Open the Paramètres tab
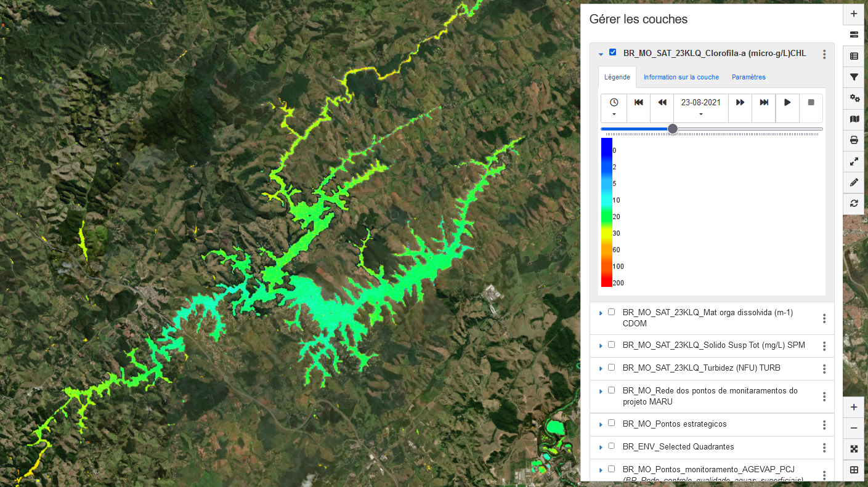Screen dimensions: 868x487 click(x=748, y=78)
